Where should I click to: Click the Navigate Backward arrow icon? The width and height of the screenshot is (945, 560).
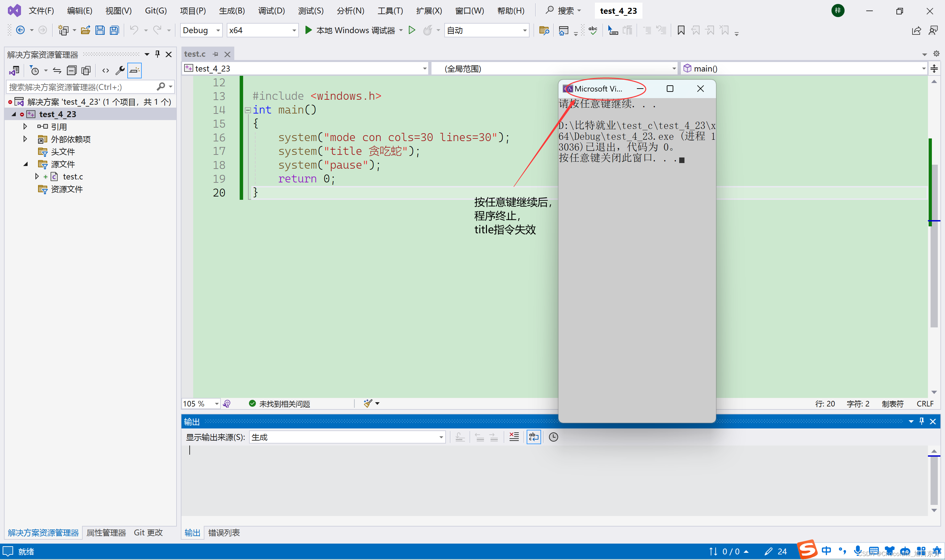20,30
